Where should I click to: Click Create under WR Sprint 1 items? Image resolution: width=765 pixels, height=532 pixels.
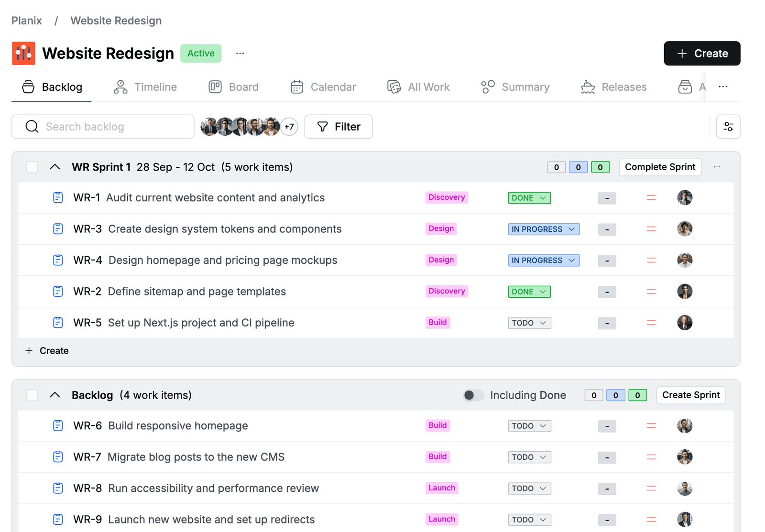[47, 351]
